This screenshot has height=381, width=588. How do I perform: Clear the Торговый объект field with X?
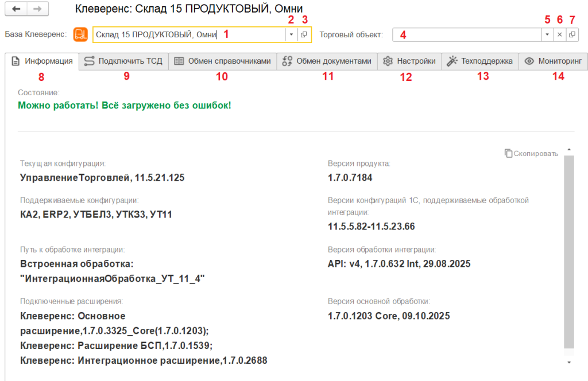(560, 34)
